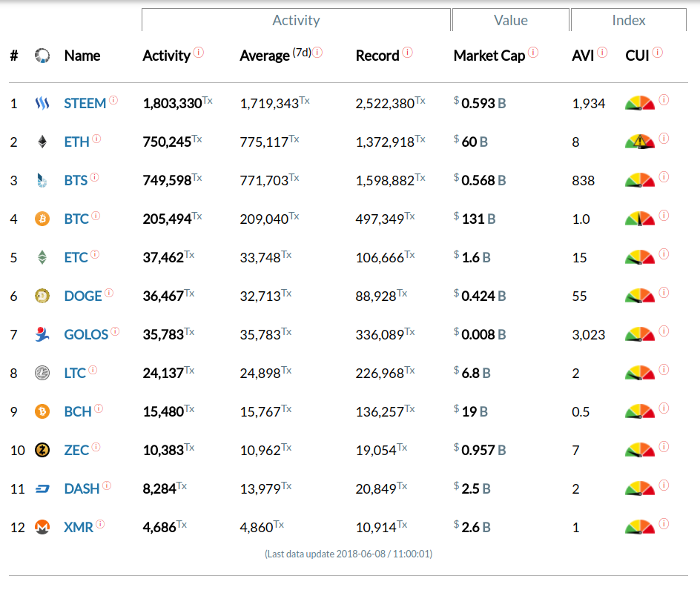Viewport: 700px width, 590px height.
Task: Click the info icon beside Average (7d)
Action: (x=317, y=53)
